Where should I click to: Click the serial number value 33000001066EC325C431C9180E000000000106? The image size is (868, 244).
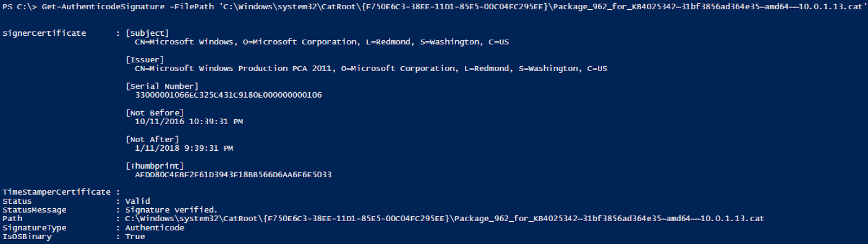(x=228, y=95)
